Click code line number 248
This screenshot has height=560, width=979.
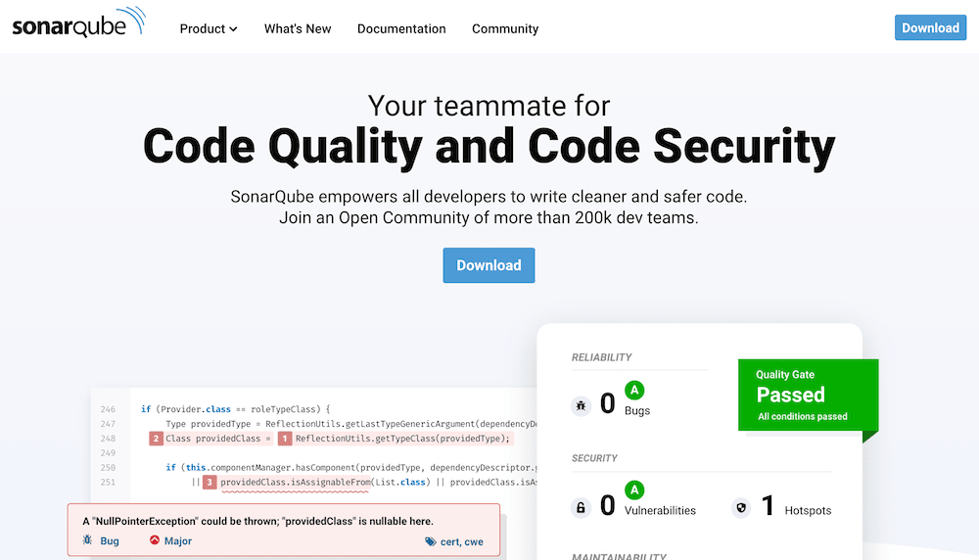point(108,439)
